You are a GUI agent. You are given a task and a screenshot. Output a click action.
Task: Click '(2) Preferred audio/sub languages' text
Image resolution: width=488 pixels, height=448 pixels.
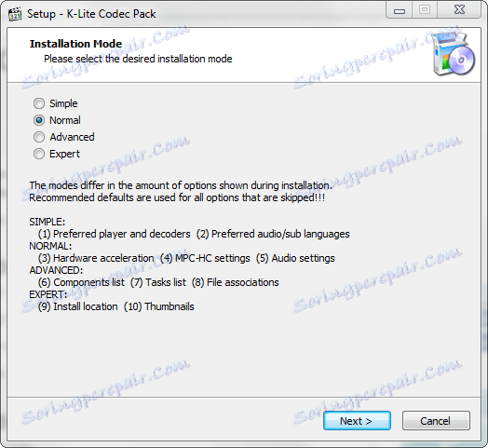point(273,234)
